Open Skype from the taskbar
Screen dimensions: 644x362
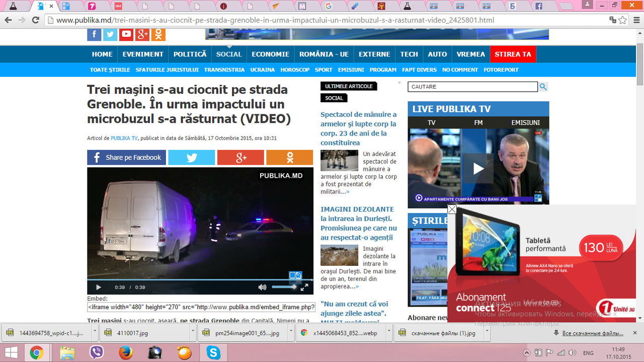[x=213, y=353]
